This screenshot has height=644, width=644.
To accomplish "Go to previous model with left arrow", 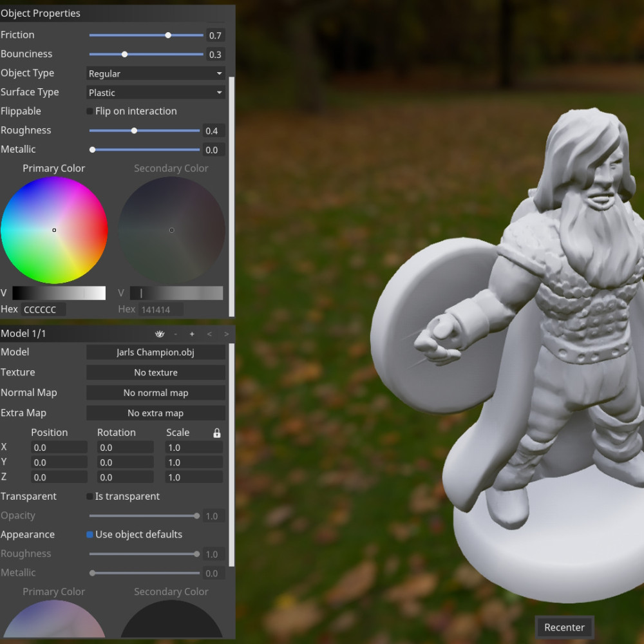I will click(209, 334).
